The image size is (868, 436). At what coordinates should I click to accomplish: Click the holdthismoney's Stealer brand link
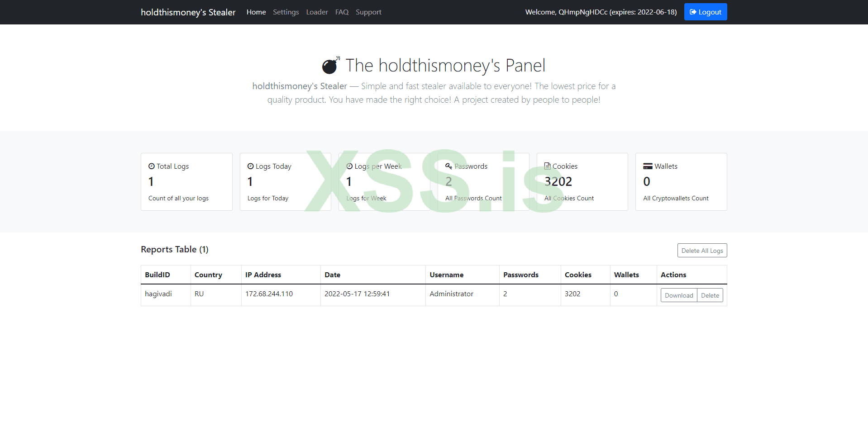tap(188, 12)
